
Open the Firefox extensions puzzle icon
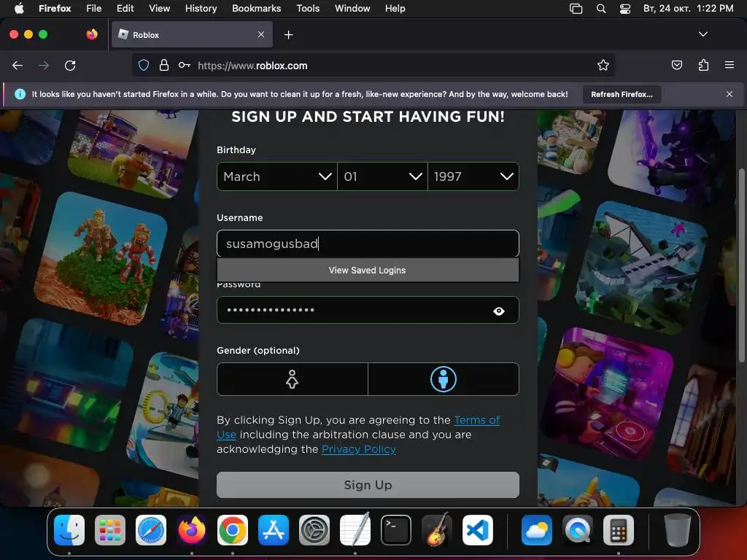[x=703, y=65]
